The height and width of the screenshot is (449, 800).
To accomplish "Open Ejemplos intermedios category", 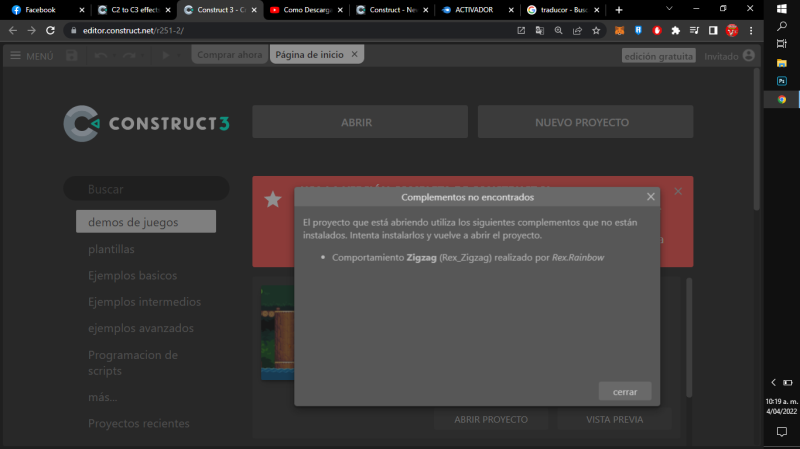I will 144,302.
